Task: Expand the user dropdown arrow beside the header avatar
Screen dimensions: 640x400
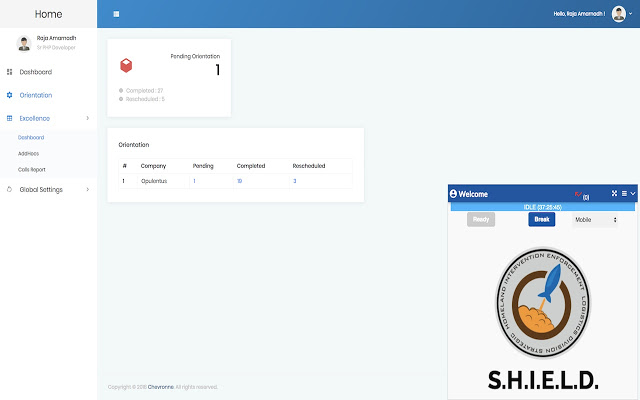Action: [x=631, y=13]
